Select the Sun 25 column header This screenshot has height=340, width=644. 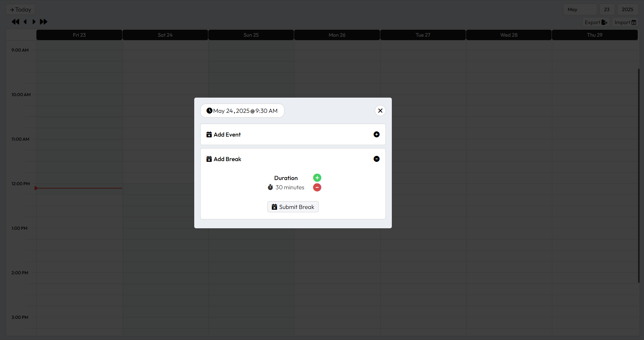251,35
